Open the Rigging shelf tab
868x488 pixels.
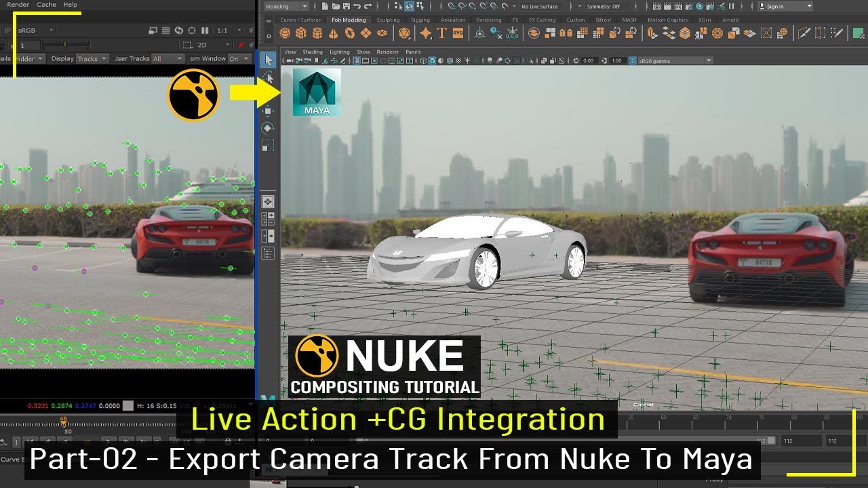[x=420, y=20]
